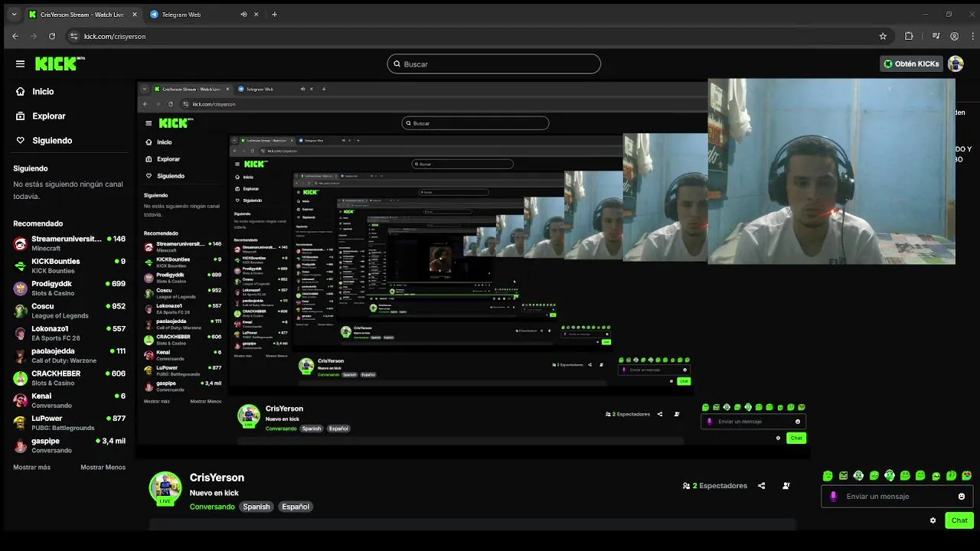This screenshot has width=980, height=551.
Task: Open the Streameruniversit... recommended channel
Action: (x=69, y=243)
